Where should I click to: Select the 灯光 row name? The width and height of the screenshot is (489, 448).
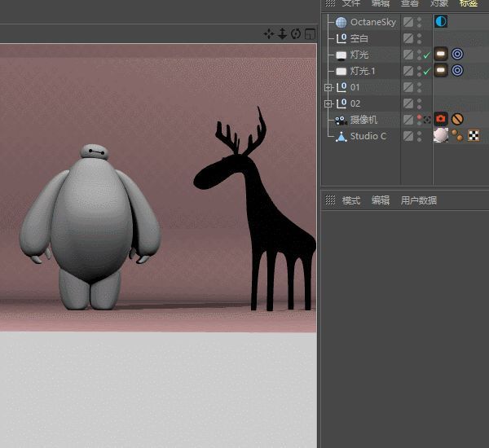[359, 55]
